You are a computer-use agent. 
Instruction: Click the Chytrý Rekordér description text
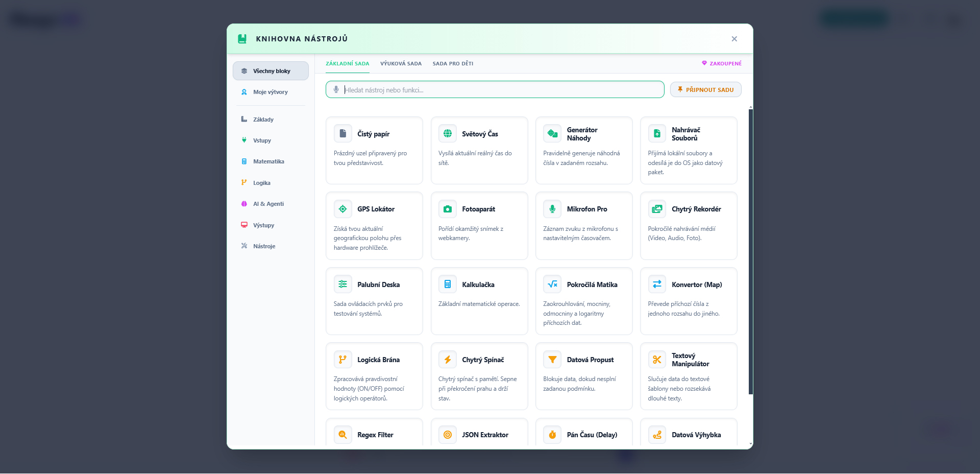pos(682,233)
